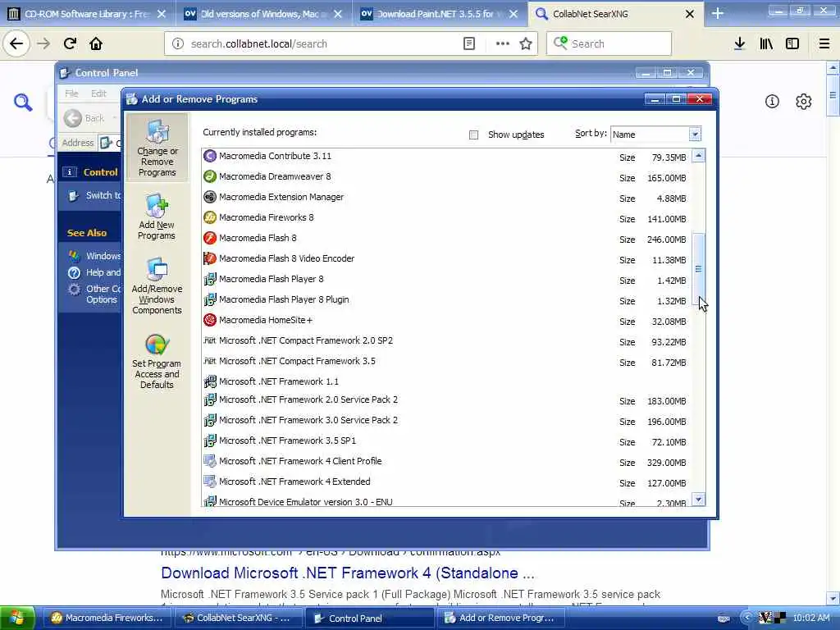
Task: Click the Macromedia Fireworks 8 icon
Action: coord(210,217)
